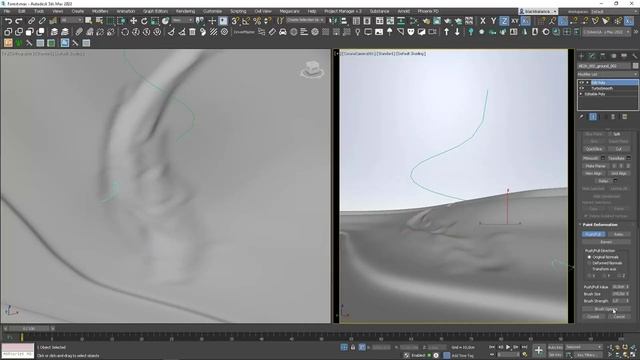Play the animation
The height and width of the screenshot is (360, 640).
[x=508, y=347]
